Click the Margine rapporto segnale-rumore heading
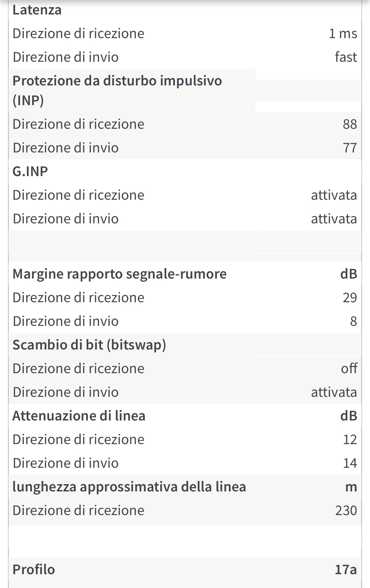This screenshot has height=588, width=370. coord(119,274)
